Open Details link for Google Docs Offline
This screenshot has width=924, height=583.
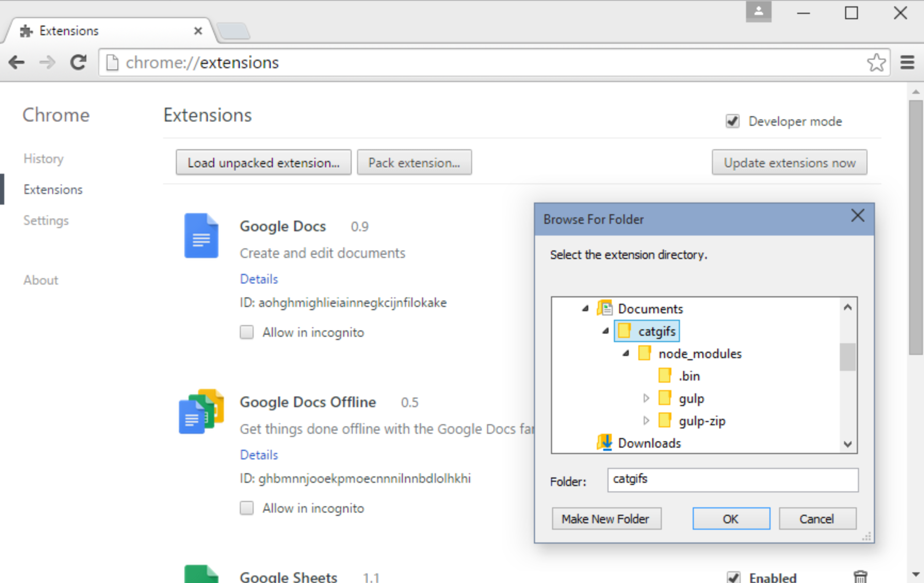pyautogui.click(x=259, y=455)
